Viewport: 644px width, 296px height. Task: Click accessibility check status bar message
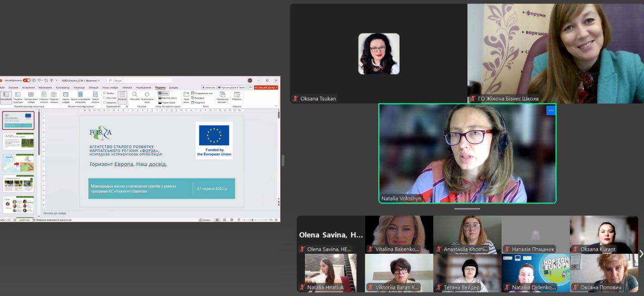(53, 220)
